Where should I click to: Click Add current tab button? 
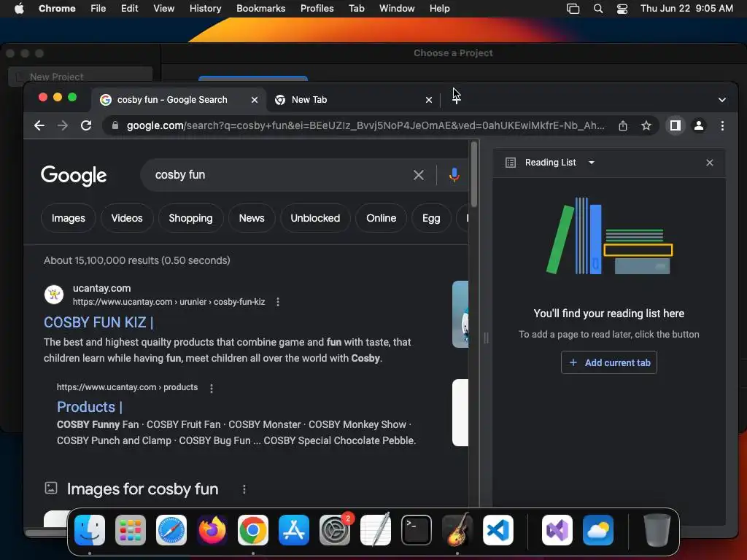609,362
